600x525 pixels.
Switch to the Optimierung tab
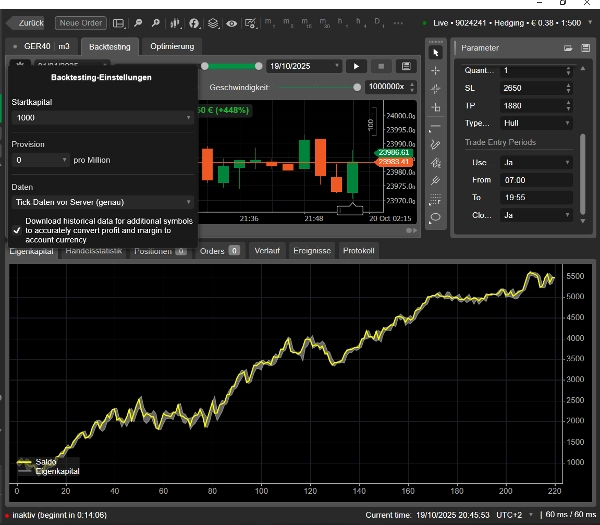(x=172, y=46)
